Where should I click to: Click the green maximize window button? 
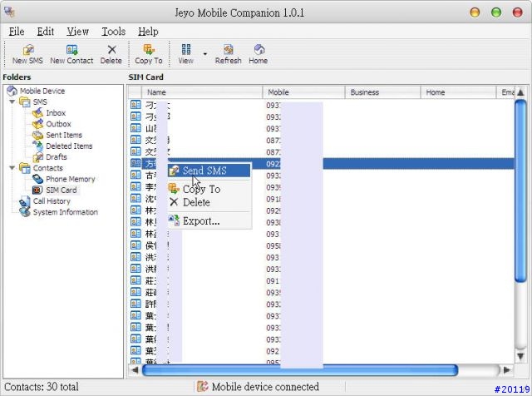[496, 12]
